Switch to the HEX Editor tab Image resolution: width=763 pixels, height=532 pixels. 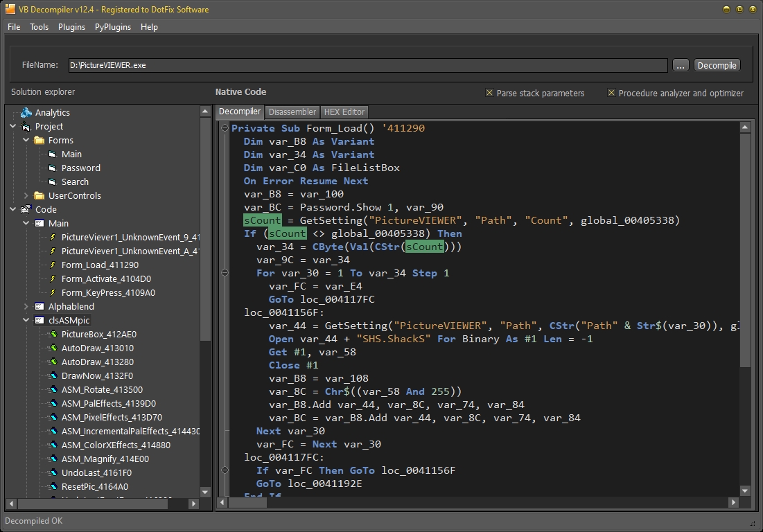pos(344,112)
